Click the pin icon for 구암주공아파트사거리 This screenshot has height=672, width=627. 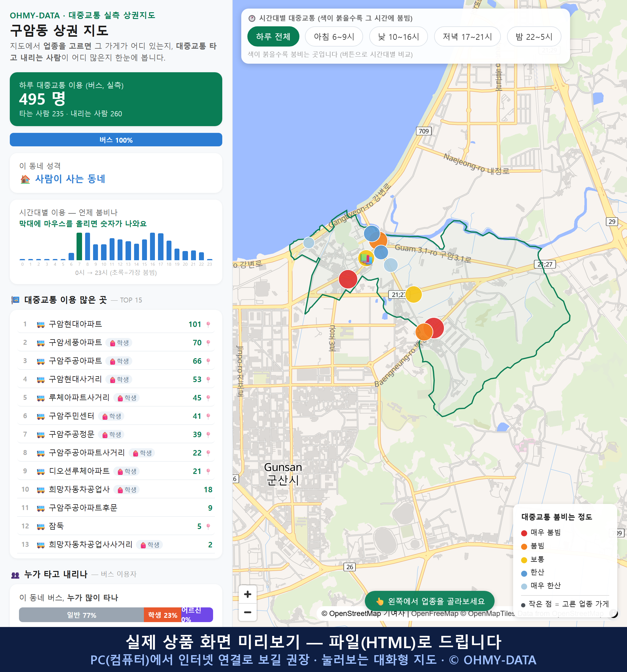click(208, 453)
